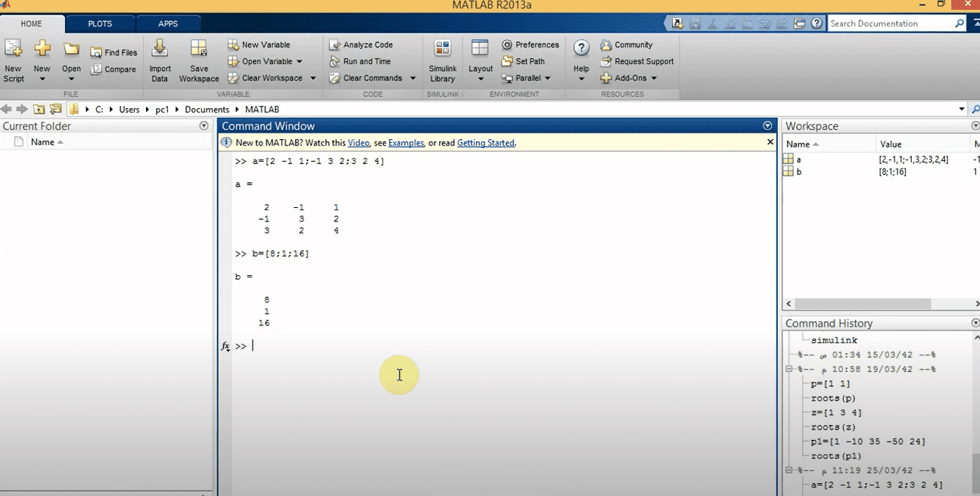This screenshot has height=496, width=980.
Task: Click the fx function browser icon
Action: click(226, 346)
